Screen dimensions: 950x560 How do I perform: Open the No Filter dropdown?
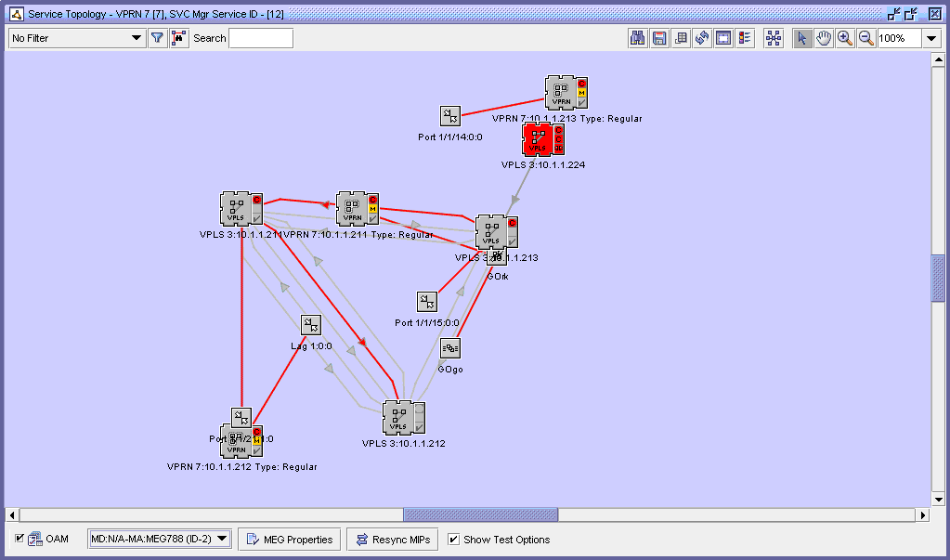pos(74,38)
